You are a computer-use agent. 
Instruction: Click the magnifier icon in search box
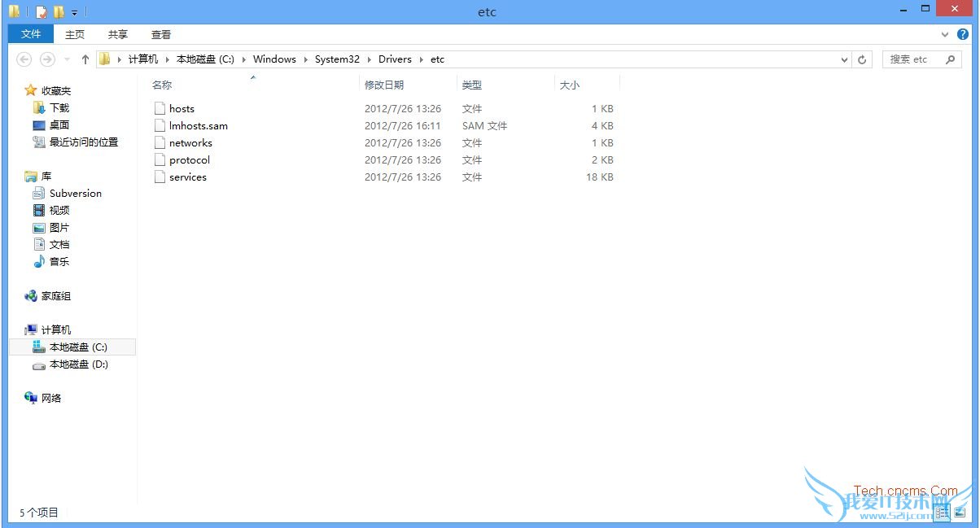pos(949,59)
